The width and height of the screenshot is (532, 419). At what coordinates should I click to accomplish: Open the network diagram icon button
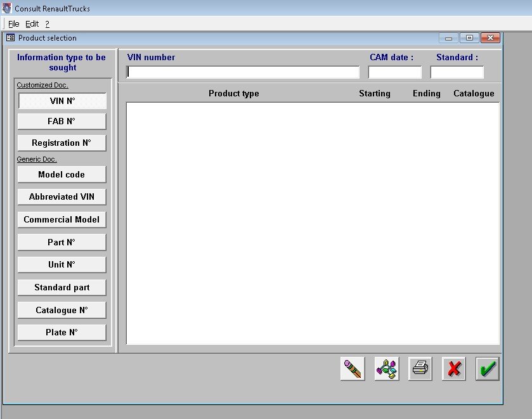386,368
